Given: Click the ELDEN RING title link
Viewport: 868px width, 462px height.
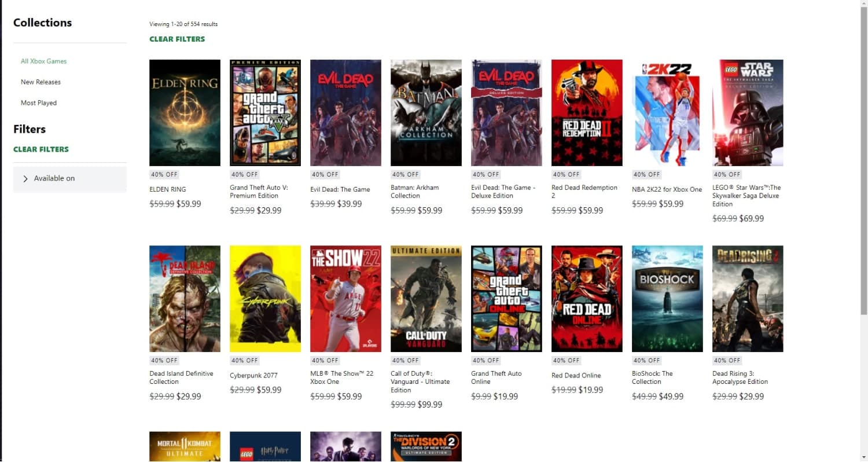Looking at the screenshot, I should tap(168, 189).
